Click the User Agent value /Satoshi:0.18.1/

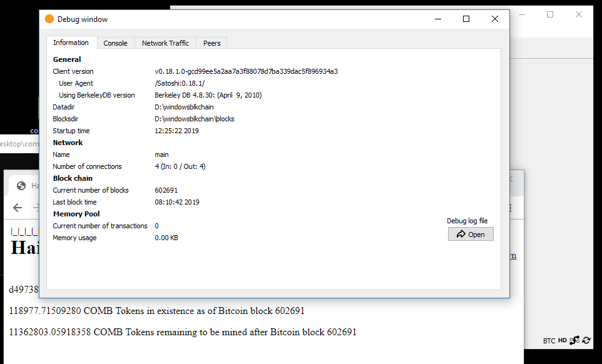click(x=180, y=83)
